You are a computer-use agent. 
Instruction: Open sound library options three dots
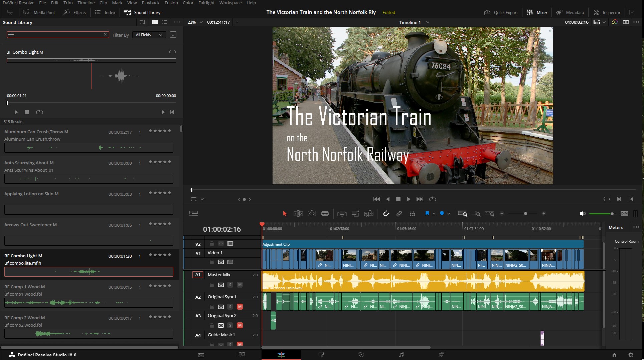click(x=177, y=22)
